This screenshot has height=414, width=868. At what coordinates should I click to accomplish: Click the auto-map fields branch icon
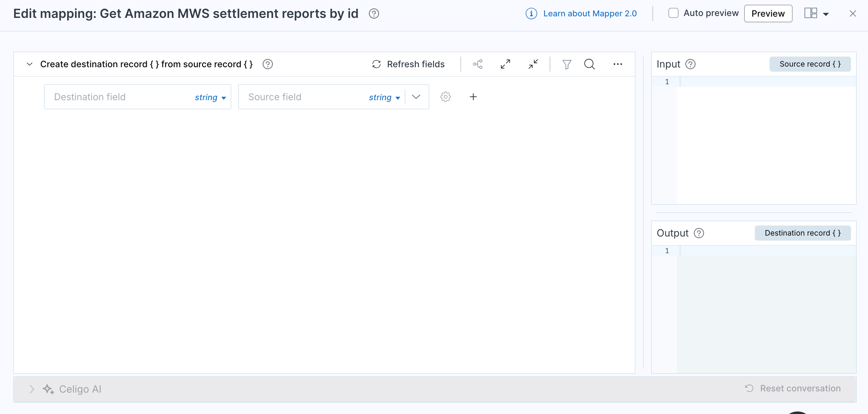point(477,64)
